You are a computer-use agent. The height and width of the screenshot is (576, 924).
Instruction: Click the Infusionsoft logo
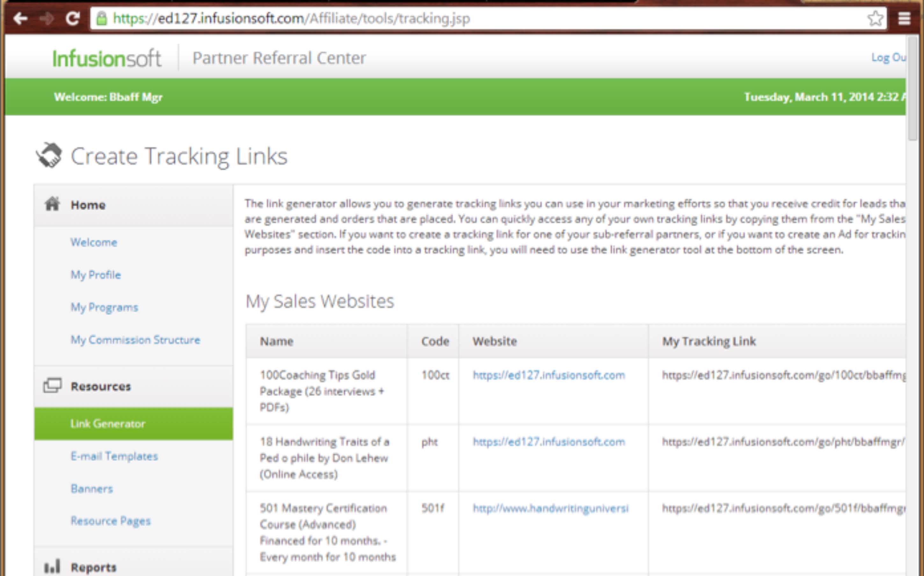[x=107, y=58]
